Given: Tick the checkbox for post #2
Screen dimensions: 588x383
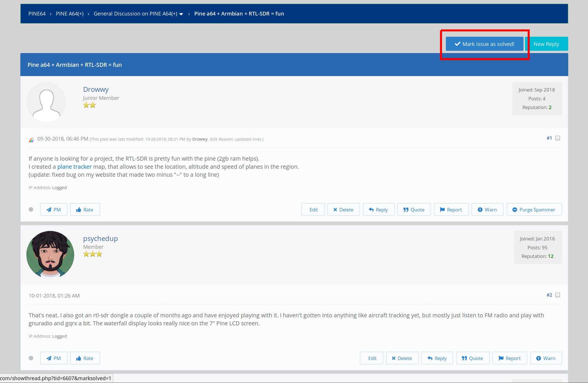Looking at the screenshot, I should (558, 295).
